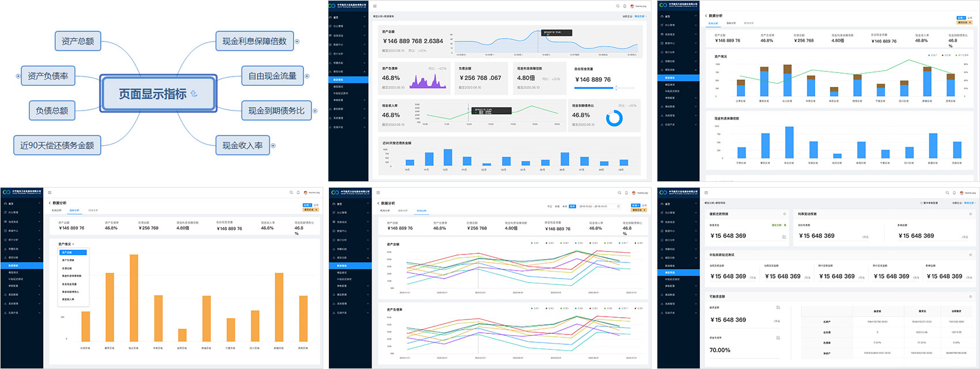Viewport: 980px width, 369px height.
Task: Choose 负债总额 in the open dropdown list
Action: (x=67, y=268)
